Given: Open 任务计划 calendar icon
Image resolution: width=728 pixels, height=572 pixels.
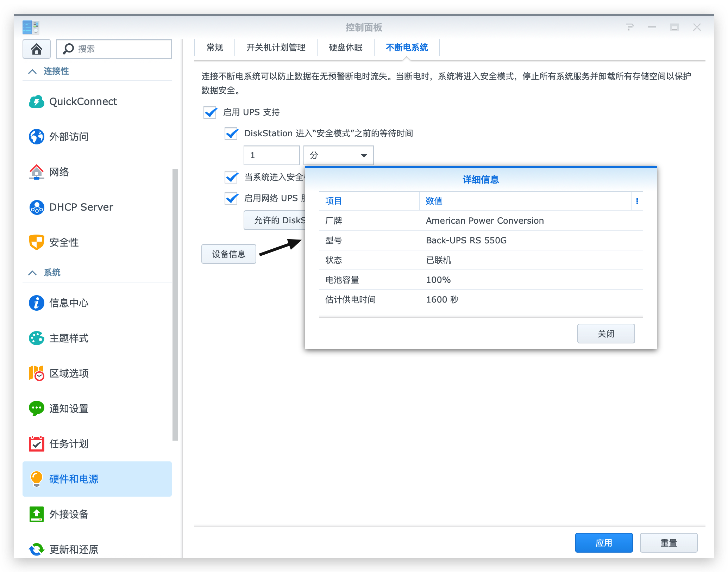Looking at the screenshot, I should 37,444.
